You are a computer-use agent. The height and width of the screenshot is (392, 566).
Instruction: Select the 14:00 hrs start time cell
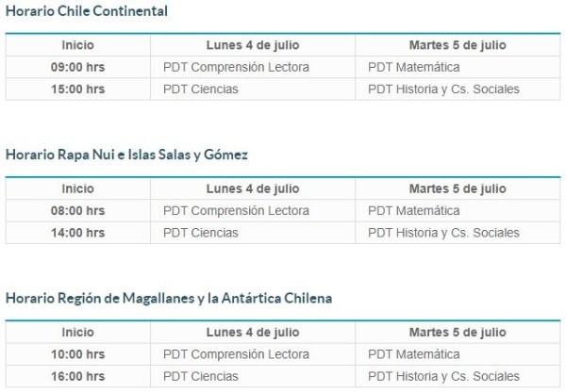click(x=77, y=233)
